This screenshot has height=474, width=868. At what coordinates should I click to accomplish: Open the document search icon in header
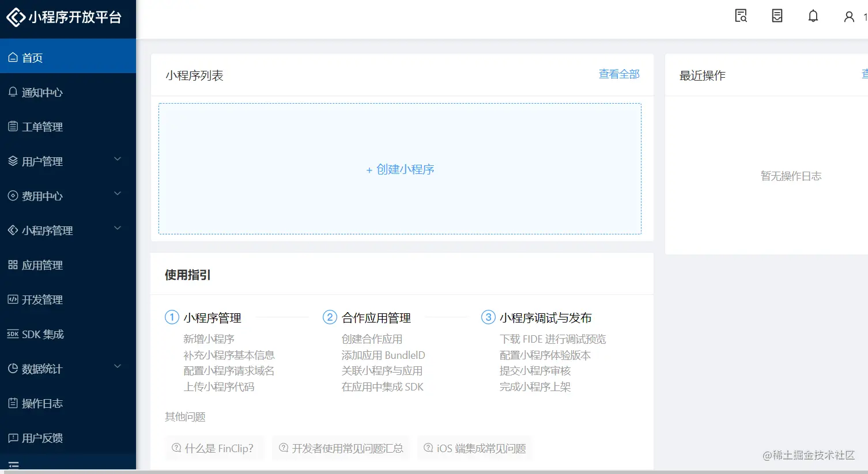coord(741,16)
